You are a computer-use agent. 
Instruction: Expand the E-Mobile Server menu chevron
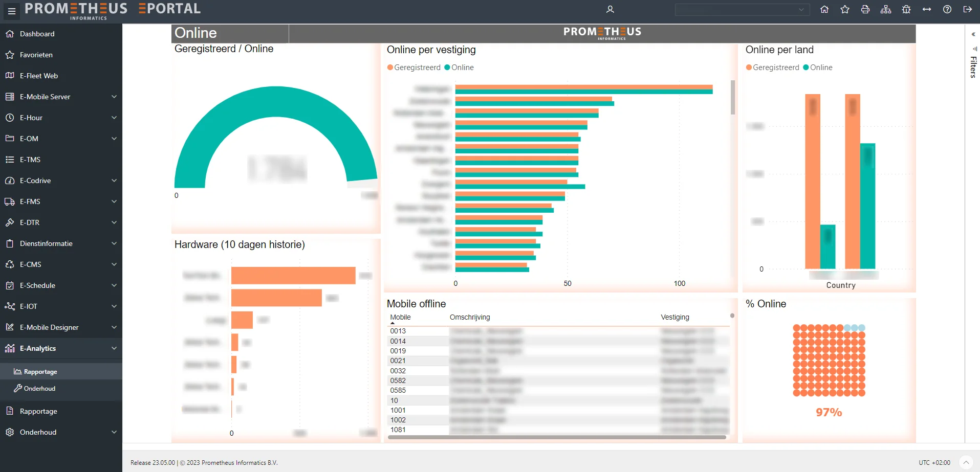[114, 97]
